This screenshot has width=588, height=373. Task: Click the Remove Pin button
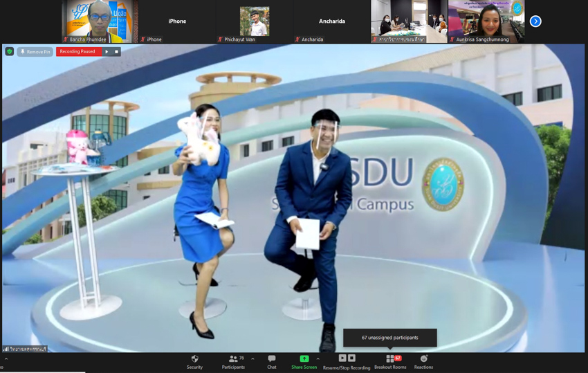click(35, 52)
